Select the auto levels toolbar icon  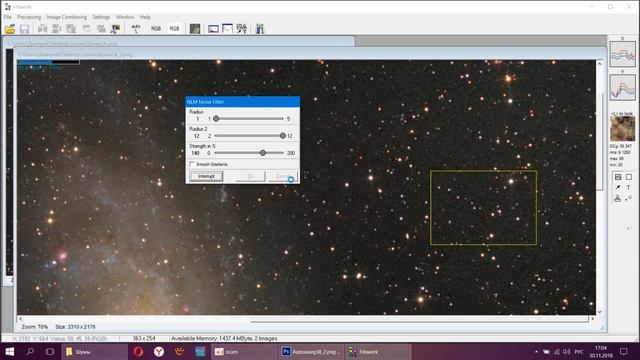tap(136, 29)
